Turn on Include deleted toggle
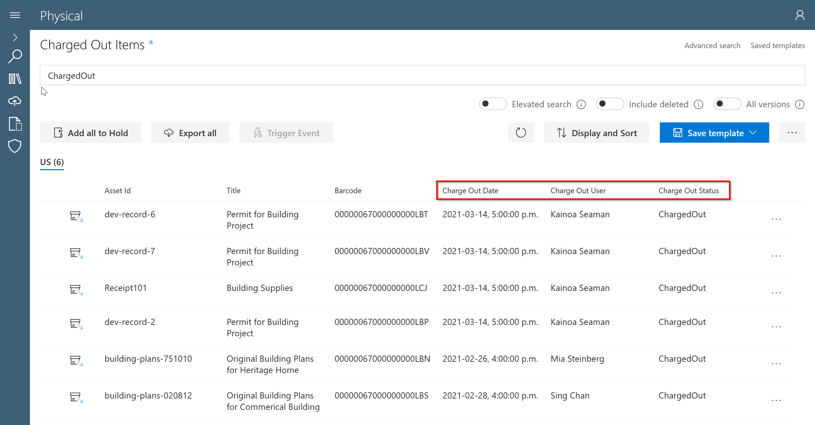Image resolution: width=815 pixels, height=425 pixels. coord(610,104)
